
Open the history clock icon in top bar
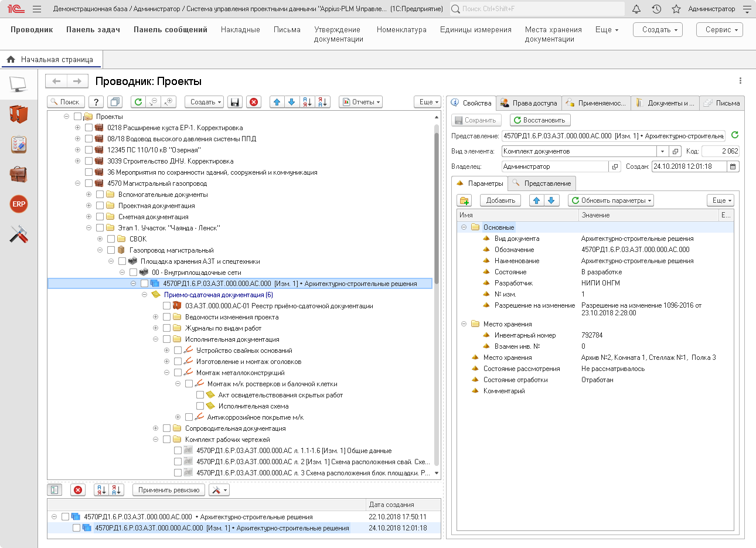click(656, 9)
